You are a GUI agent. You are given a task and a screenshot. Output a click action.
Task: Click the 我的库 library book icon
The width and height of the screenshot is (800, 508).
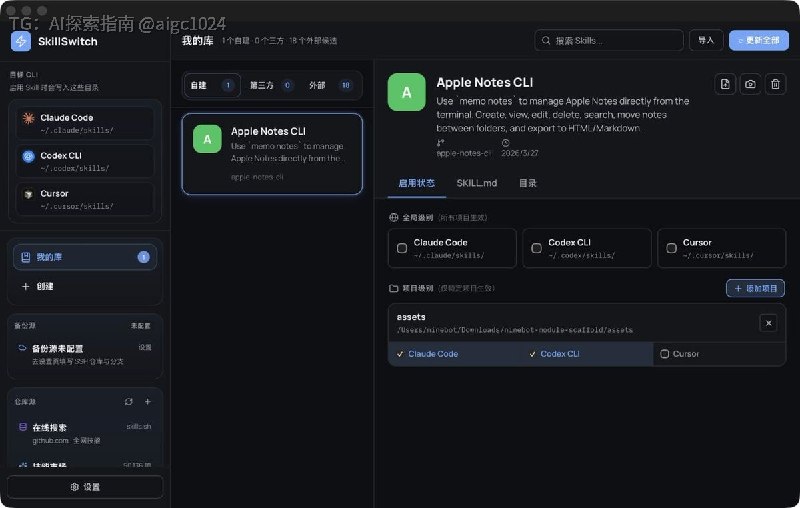point(26,257)
